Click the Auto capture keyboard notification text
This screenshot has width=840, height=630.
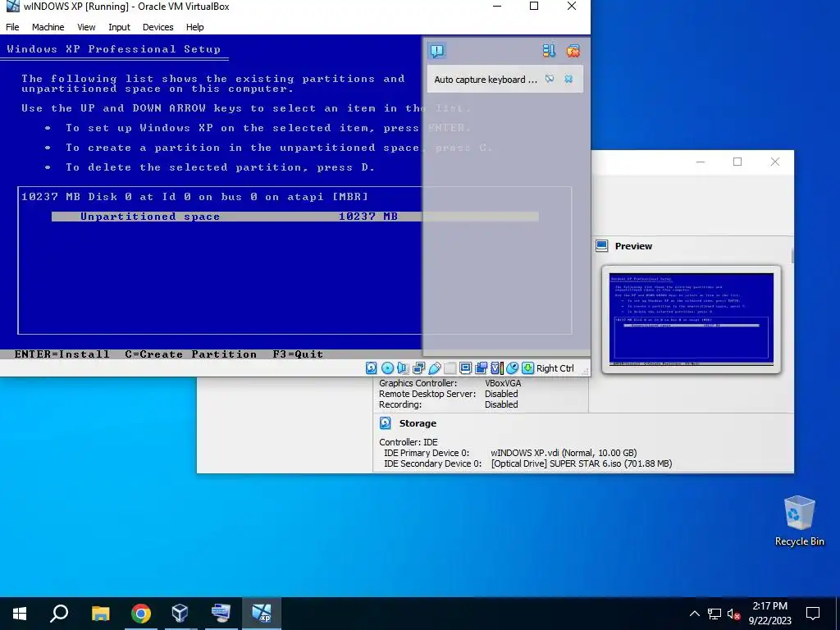486,80
